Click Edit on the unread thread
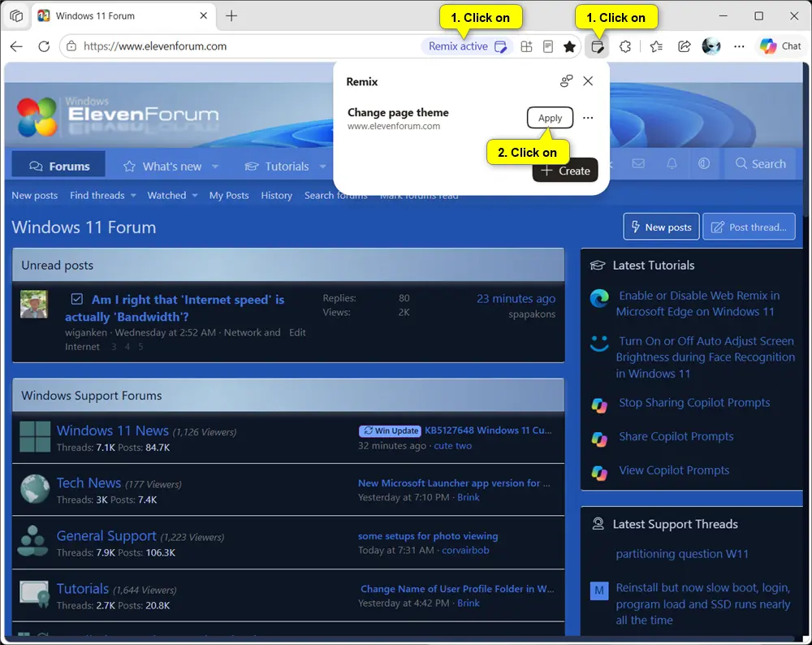The width and height of the screenshot is (812, 645). pyautogui.click(x=297, y=332)
